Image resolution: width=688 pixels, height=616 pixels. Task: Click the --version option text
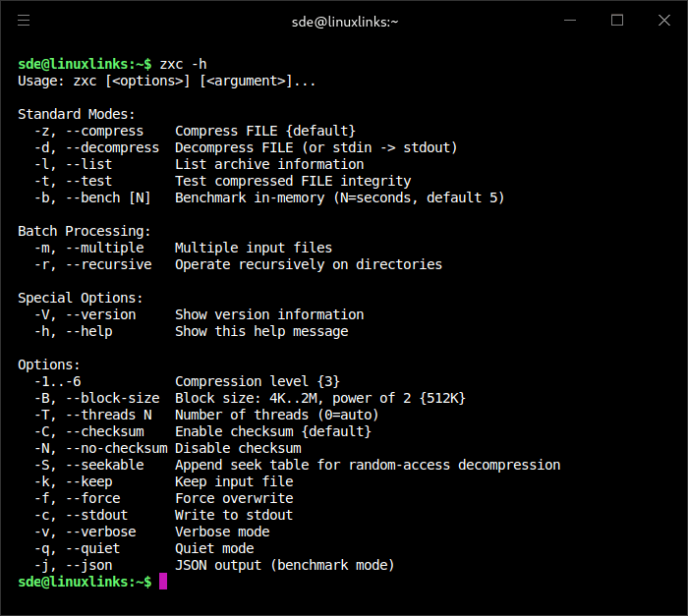[x=100, y=314]
